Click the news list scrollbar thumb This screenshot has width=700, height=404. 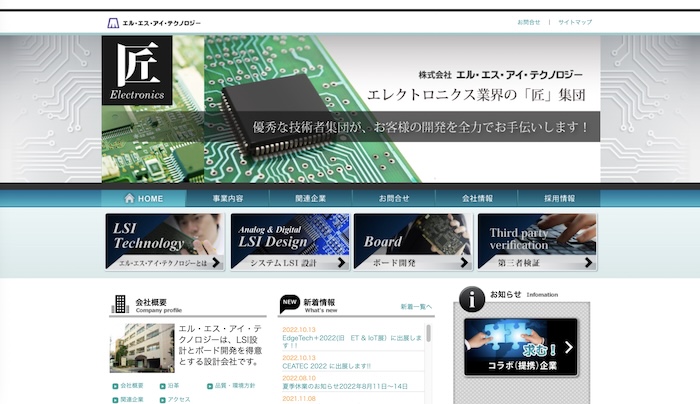[429, 333]
